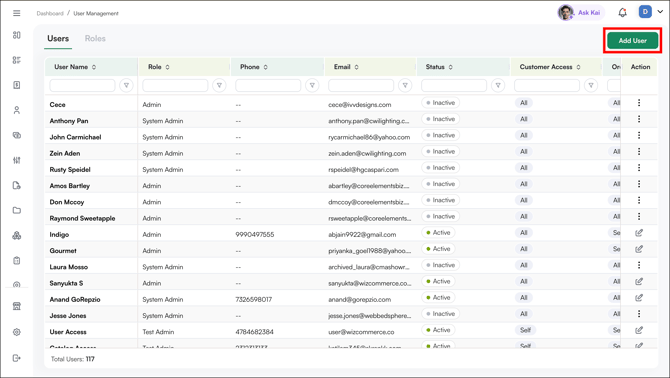Select the Users tab
Screen dimensions: 670x378
tap(58, 38)
